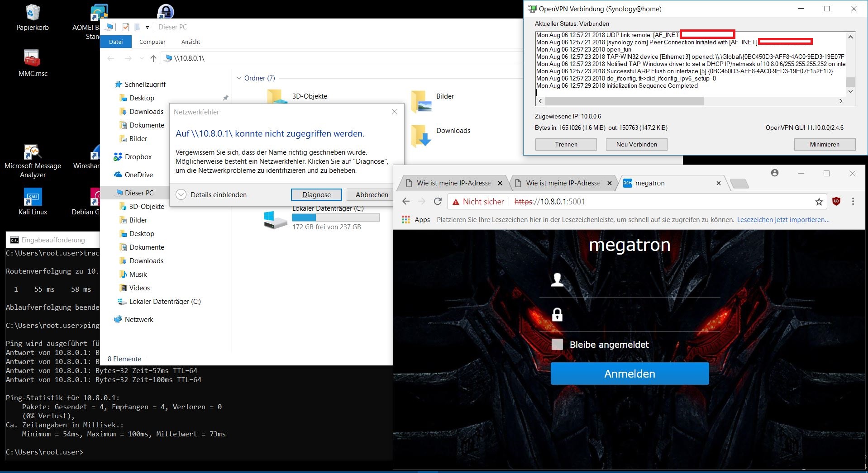
Task: Click the password field on megatron login
Action: (x=630, y=315)
